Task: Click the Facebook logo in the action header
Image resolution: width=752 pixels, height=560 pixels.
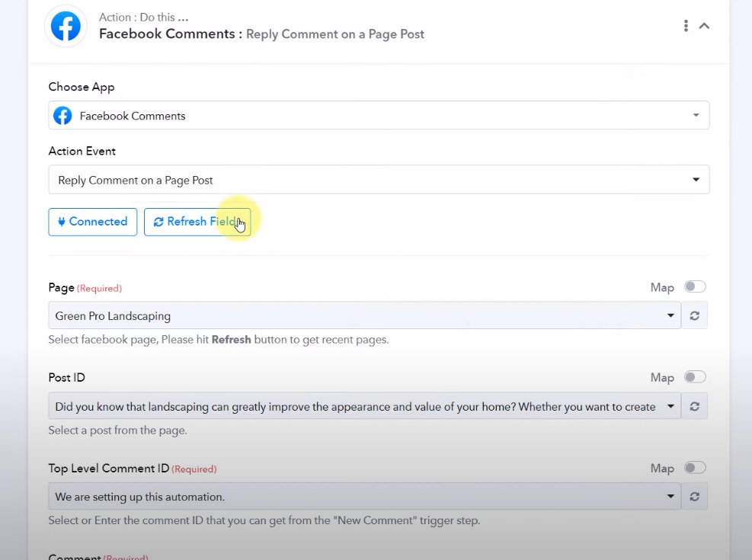Action: pyautogui.click(x=66, y=27)
